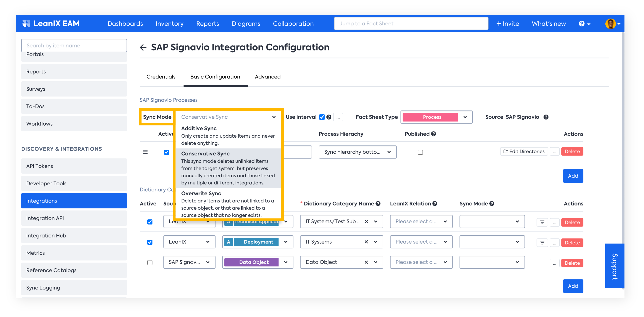Open the Fact Sheet Type Process dropdown
The height and width of the screenshot is (317, 644).
(436, 117)
